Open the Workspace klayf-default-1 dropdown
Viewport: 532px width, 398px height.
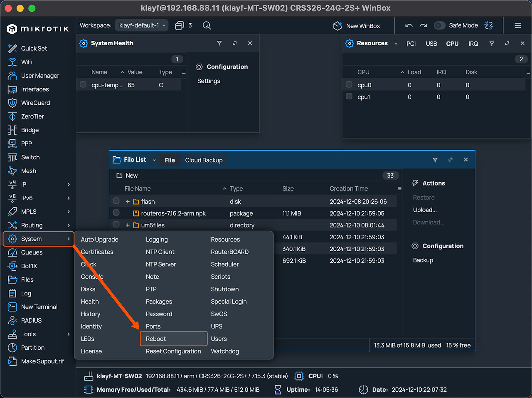point(141,25)
